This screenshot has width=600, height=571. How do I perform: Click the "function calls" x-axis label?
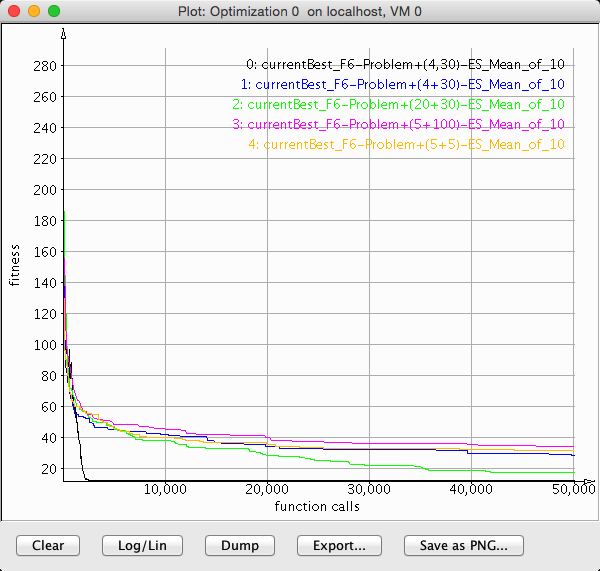tap(317, 506)
